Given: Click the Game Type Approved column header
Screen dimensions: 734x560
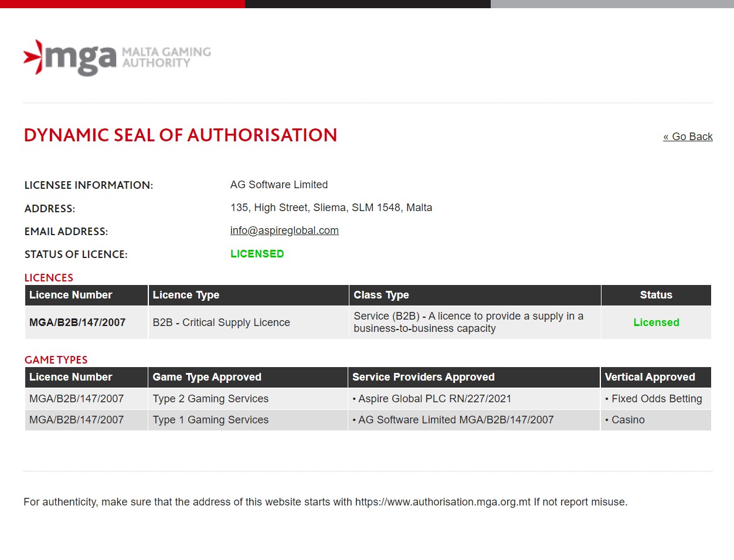Looking at the screenshot, I should click(x=248, y=377).
